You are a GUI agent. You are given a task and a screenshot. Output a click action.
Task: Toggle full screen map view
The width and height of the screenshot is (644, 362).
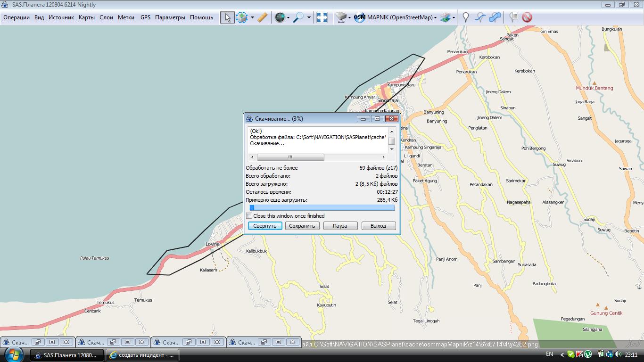click(x=322, y=17)
